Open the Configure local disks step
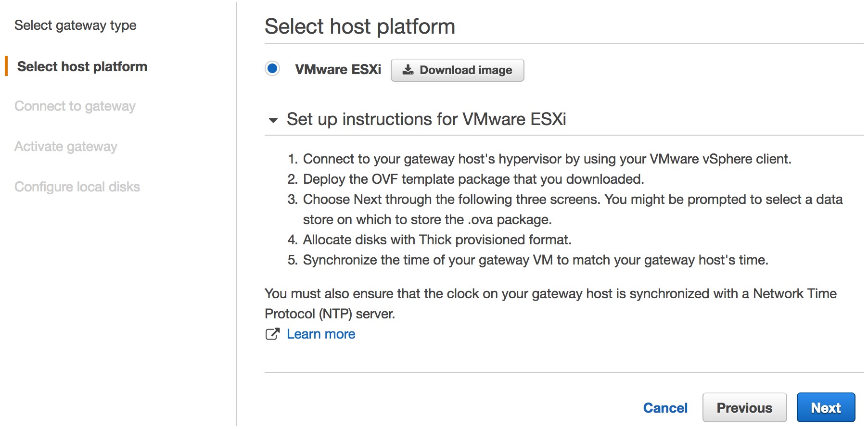Screen dimensions: 868x429 click(77, 187)
